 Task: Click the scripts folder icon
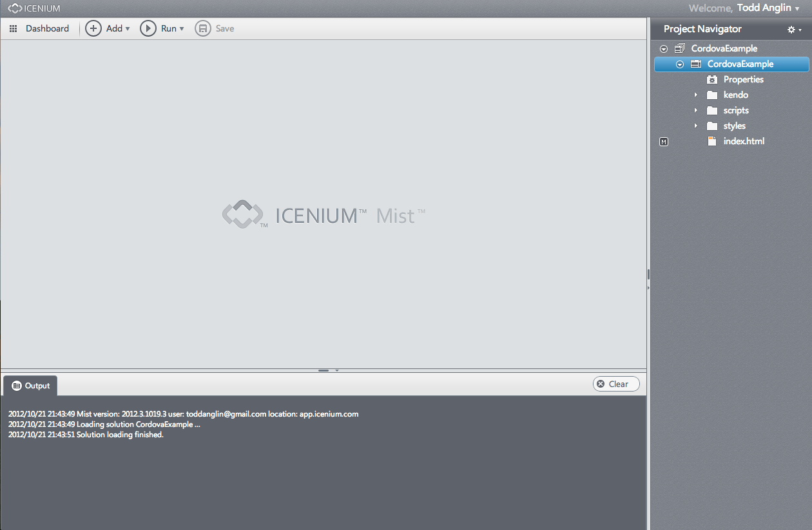pos(712,110)
